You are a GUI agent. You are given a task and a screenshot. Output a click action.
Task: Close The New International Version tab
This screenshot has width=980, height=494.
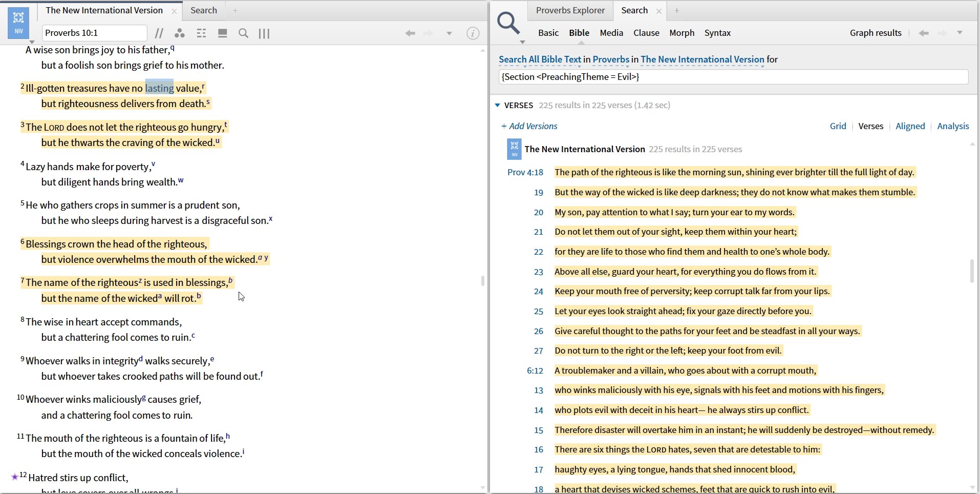(174, 11)
